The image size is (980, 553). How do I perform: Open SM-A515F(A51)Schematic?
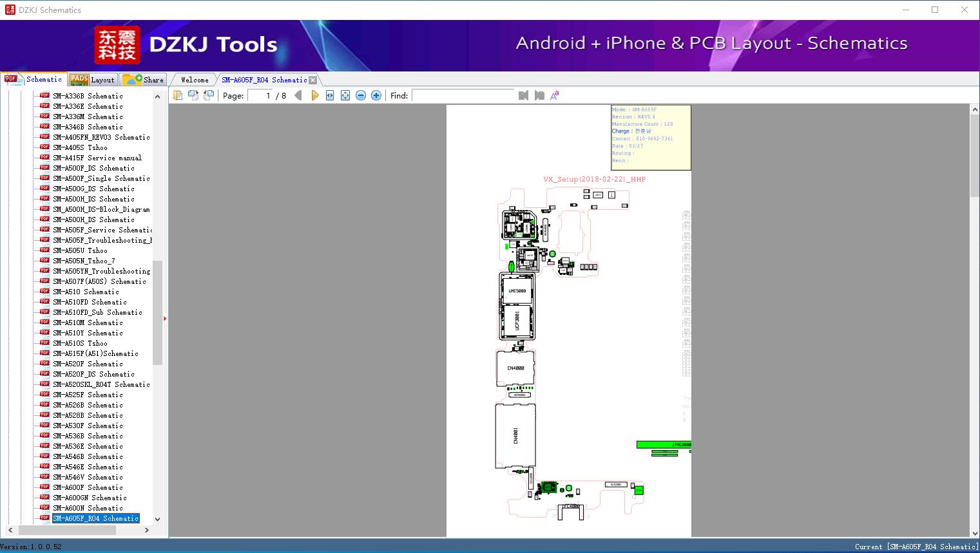point(95,353)
